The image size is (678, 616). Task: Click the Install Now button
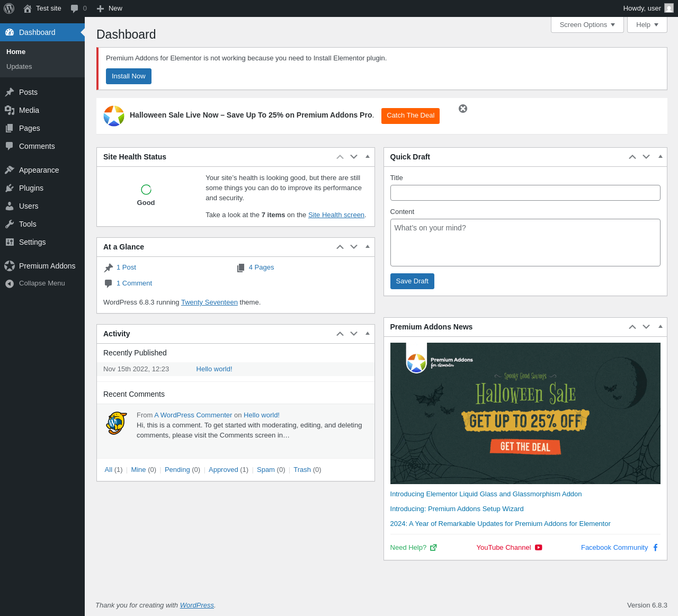[129, 76]
